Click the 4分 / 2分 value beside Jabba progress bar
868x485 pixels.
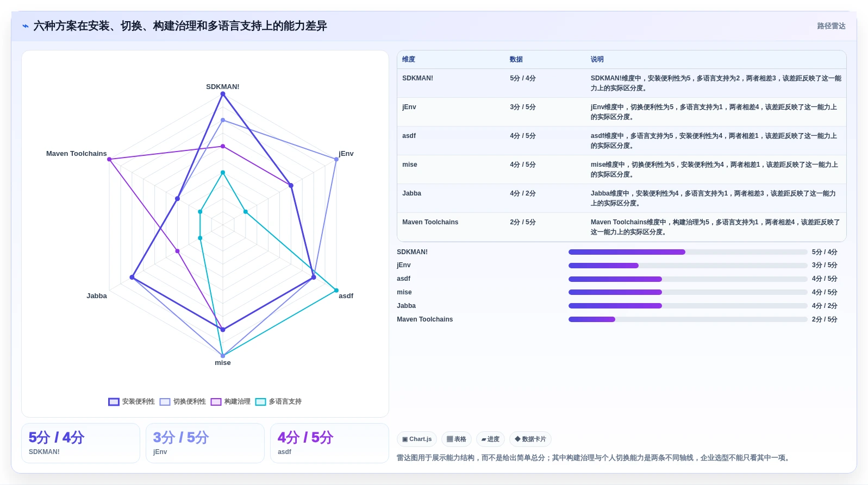coord(825,306)
